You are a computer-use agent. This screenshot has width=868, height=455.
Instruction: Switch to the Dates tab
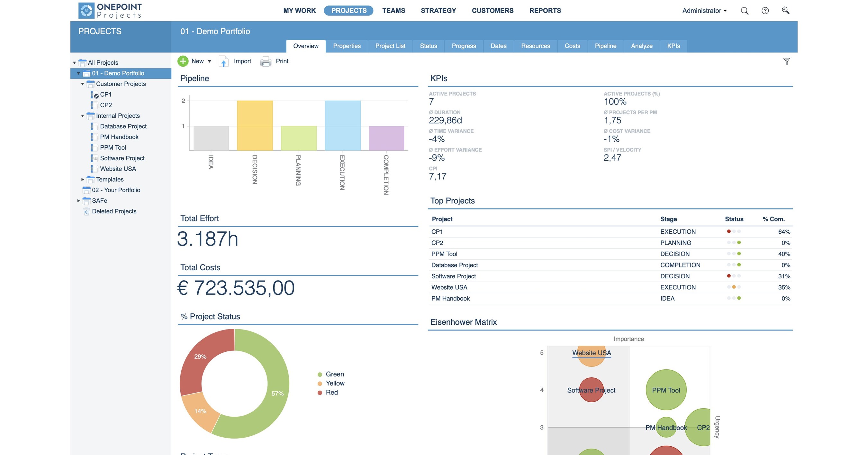(498, 46)
